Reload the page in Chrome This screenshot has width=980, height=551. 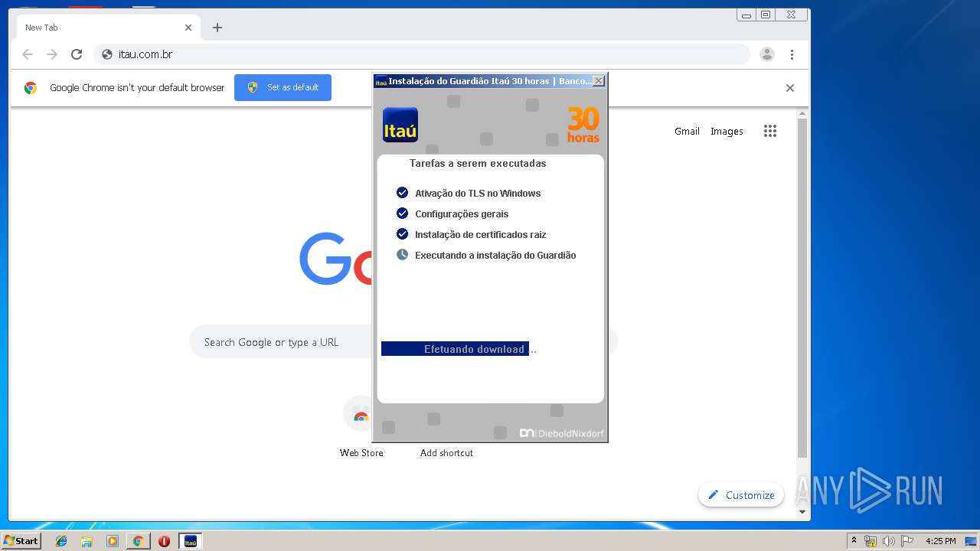77,54
